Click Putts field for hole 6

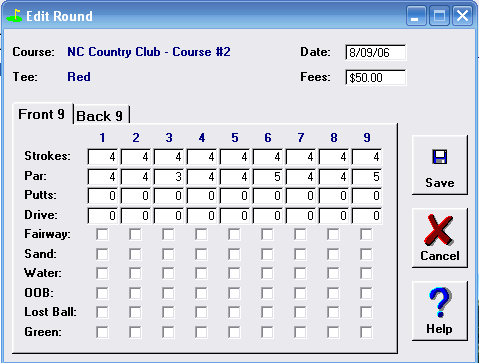268,196
